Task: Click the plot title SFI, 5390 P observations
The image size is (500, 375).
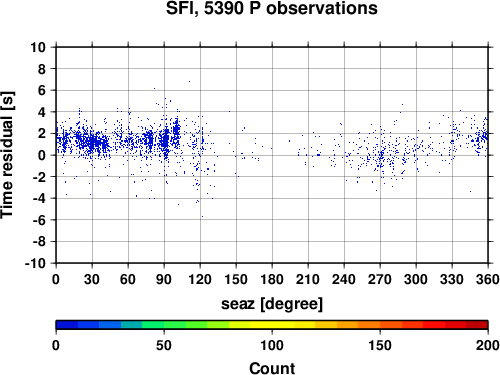Action: click(x=272, y=8)
